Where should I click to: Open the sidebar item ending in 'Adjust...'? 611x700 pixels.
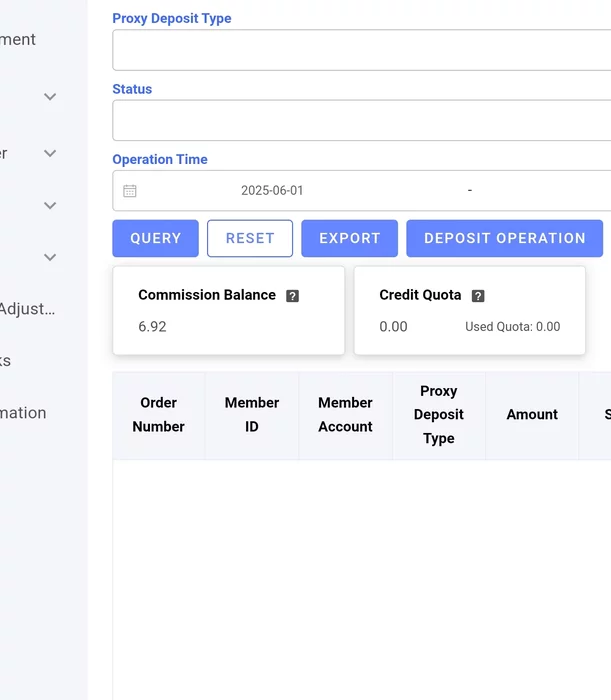tap(27, 309)
